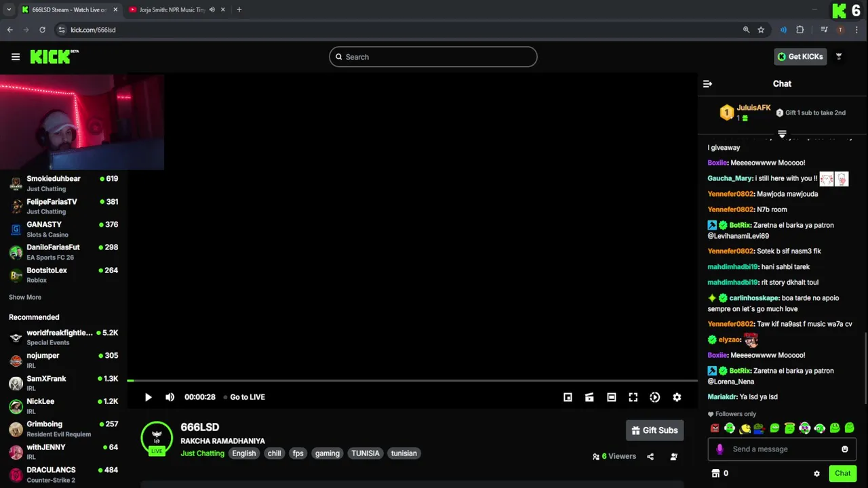Toggle fullscreen mode
868x488 pixels.
(633, 397)
